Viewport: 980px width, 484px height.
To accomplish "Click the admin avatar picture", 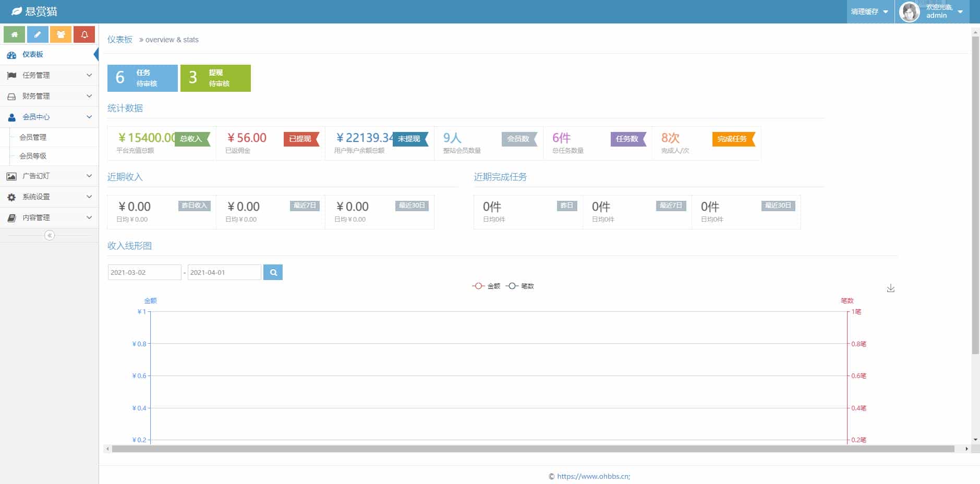I will pyautogui.click(x=910, y=12).
